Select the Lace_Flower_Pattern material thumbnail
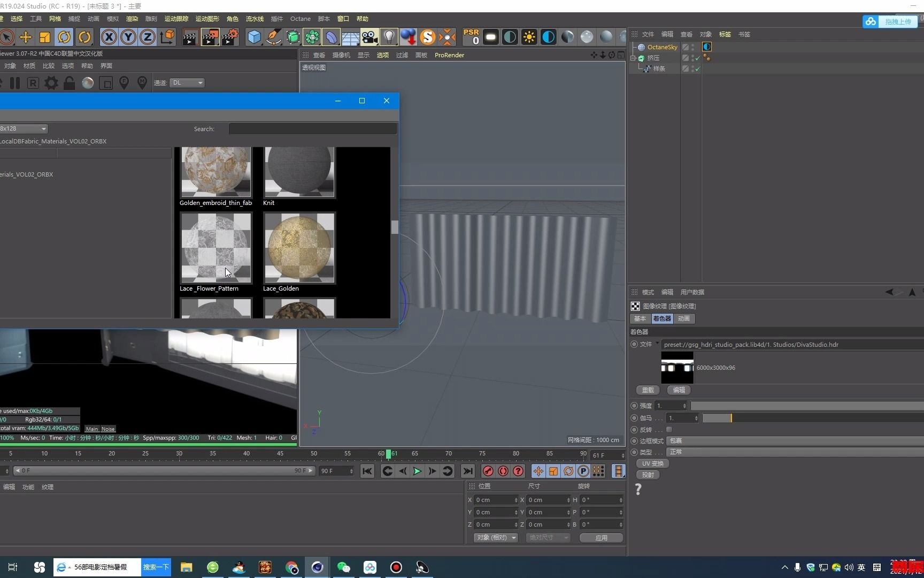Image resolution: width=924 pixels, height=578 pixels. pyautogui.click(x=216, y=248)
